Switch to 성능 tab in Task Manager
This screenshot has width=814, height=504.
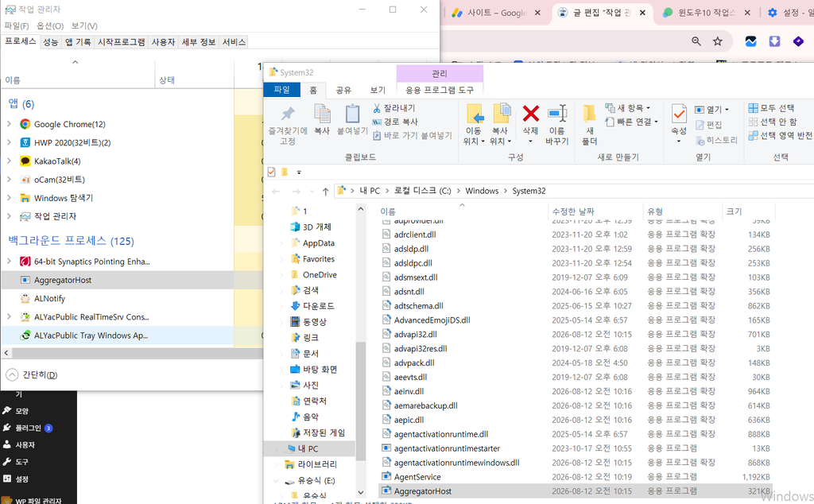(50, 42)
